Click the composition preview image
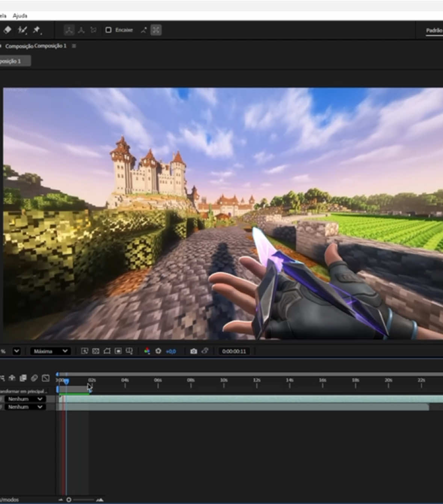Image resolution: width=443 pixels, height=504 pixels. pos(223,213)
